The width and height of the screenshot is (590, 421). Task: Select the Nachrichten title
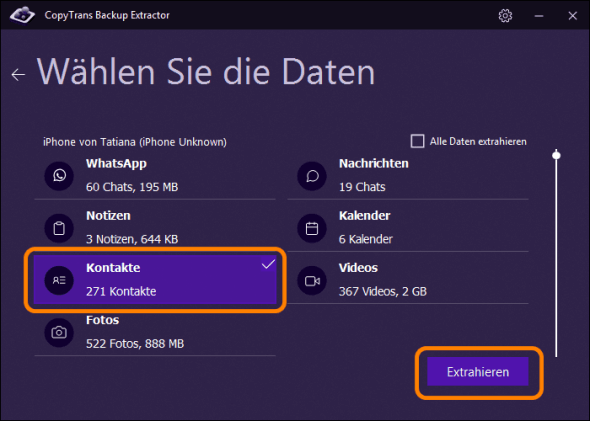[x=374, y=164]
